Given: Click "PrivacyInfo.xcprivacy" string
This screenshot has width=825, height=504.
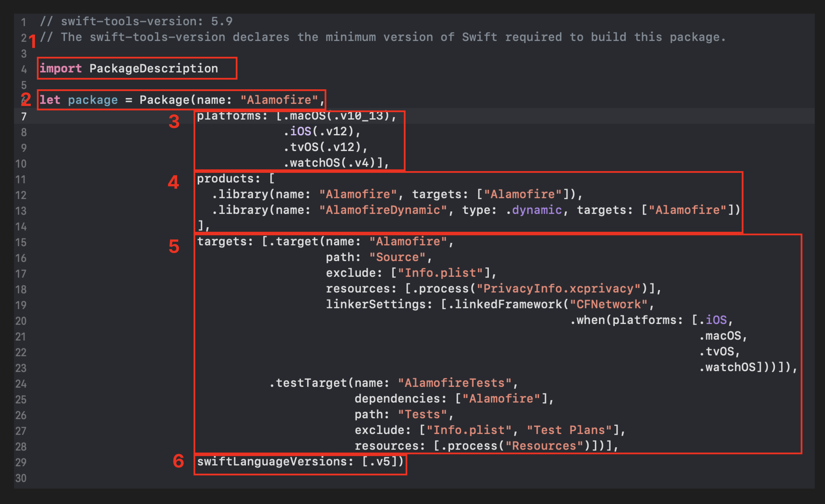Looking at the screenshot, I should [x=558, y=289].
